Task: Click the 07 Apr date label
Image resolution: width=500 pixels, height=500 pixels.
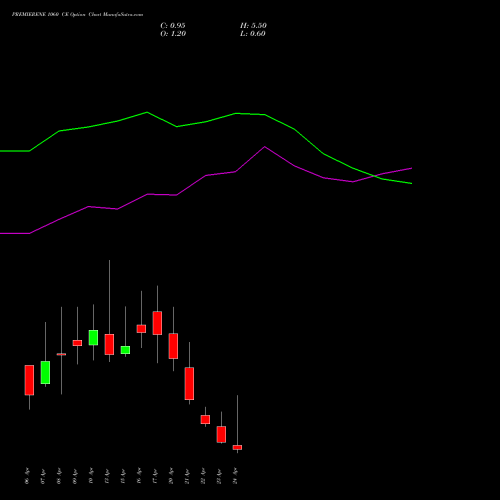Action: 43,476
